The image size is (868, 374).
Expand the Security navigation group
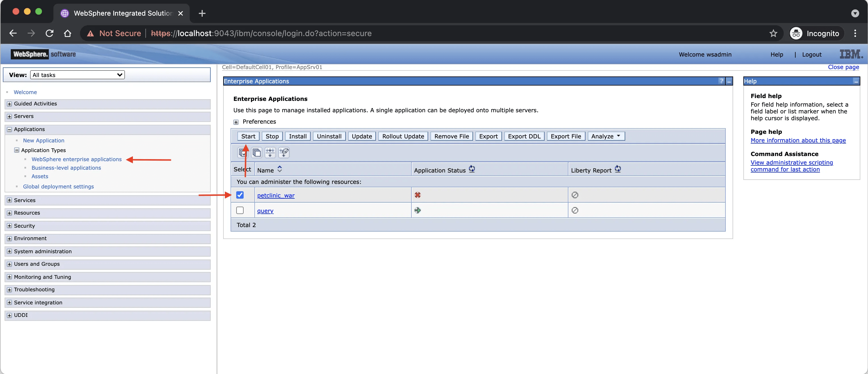(x=9, y=226)
